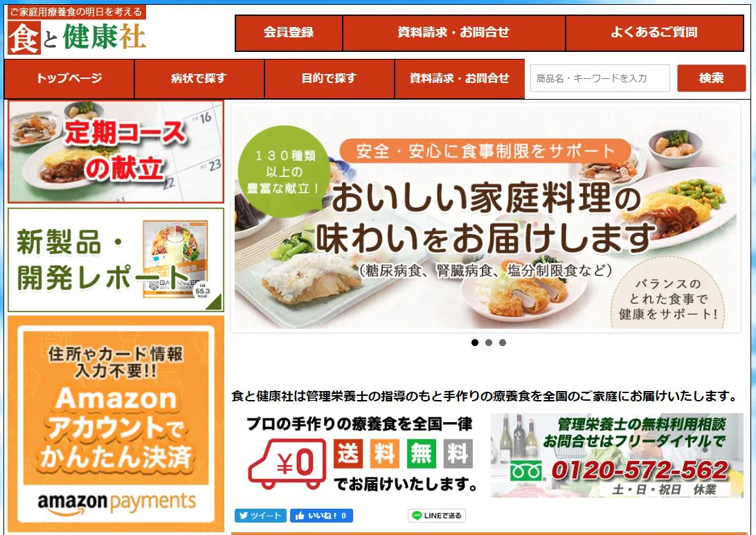Open the 目的で探す navigation menu
The image size is (756, 535).
[330, 78]
